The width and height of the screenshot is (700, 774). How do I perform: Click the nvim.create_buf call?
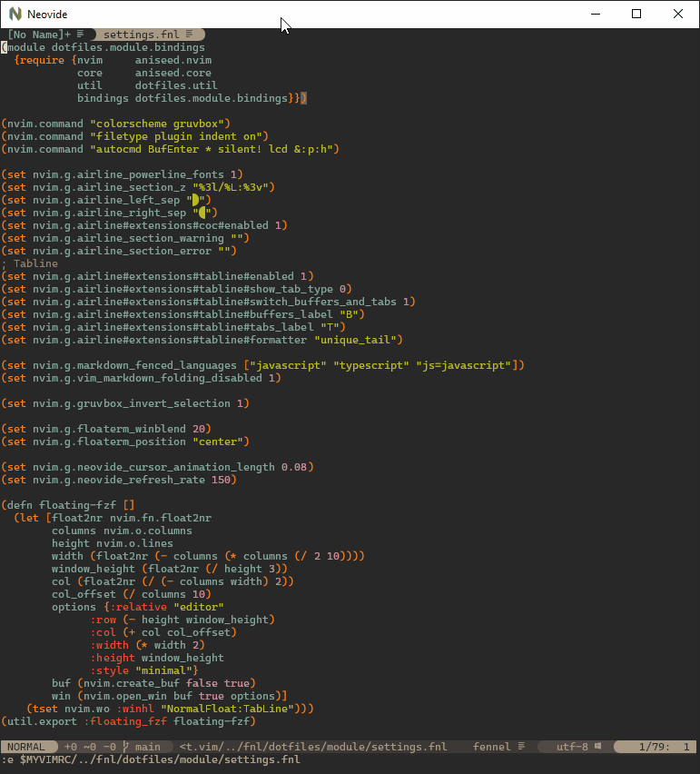tap(166, 684)
